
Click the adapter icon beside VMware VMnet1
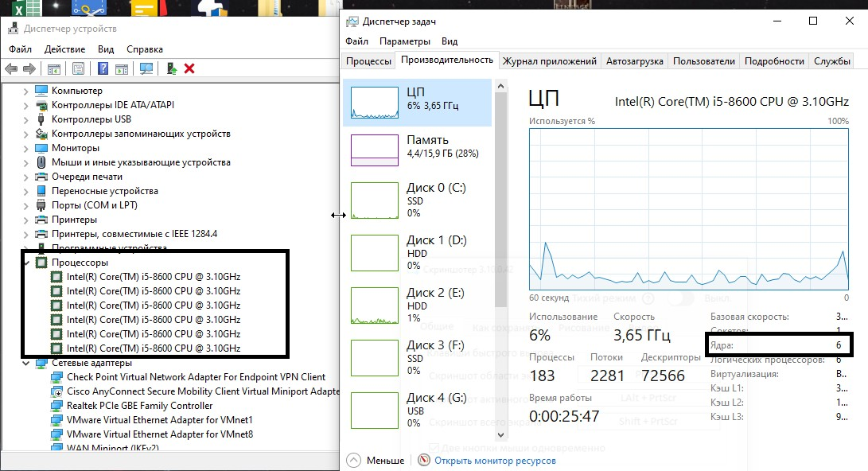56,420
